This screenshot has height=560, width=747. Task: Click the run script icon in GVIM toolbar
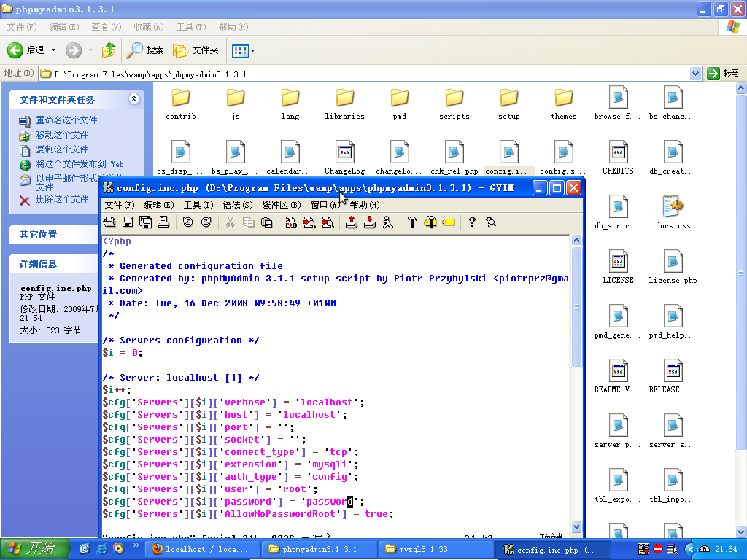coord(388,222)
